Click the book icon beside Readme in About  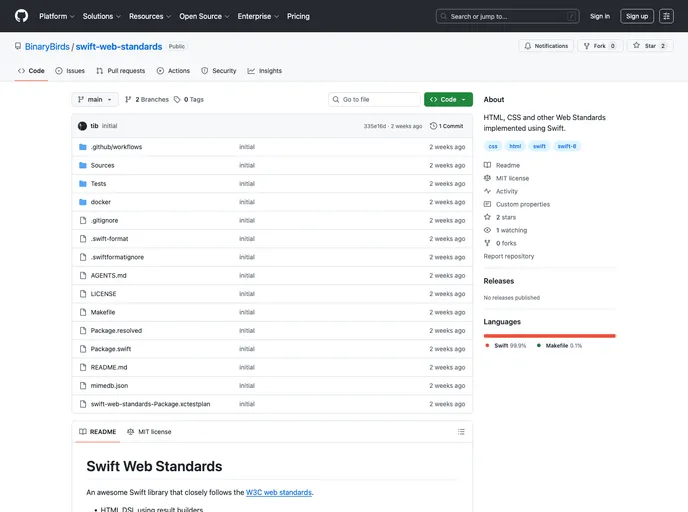pyautogui.click(x=487, y=165)
